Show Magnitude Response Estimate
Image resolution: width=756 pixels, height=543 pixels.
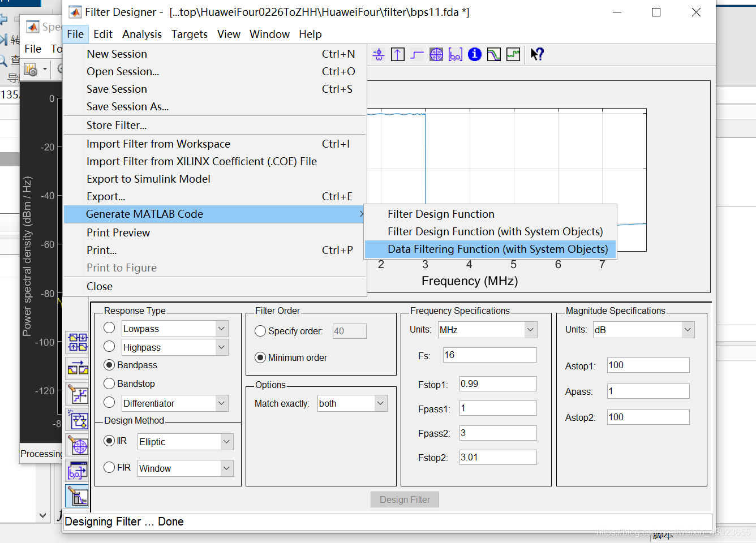(494, 54)
